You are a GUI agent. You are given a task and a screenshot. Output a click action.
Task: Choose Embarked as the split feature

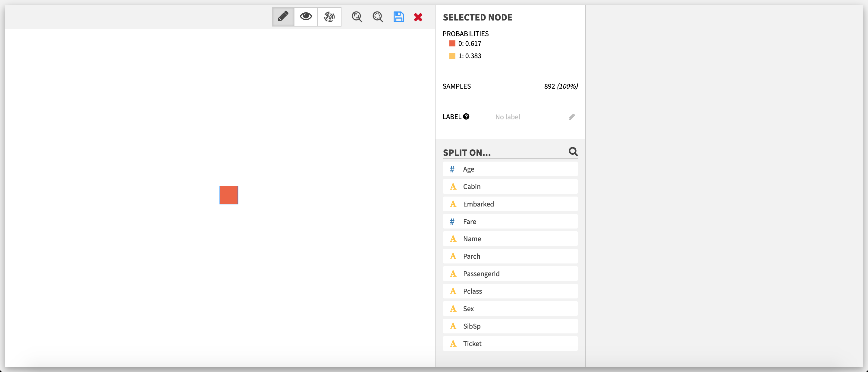510,204
